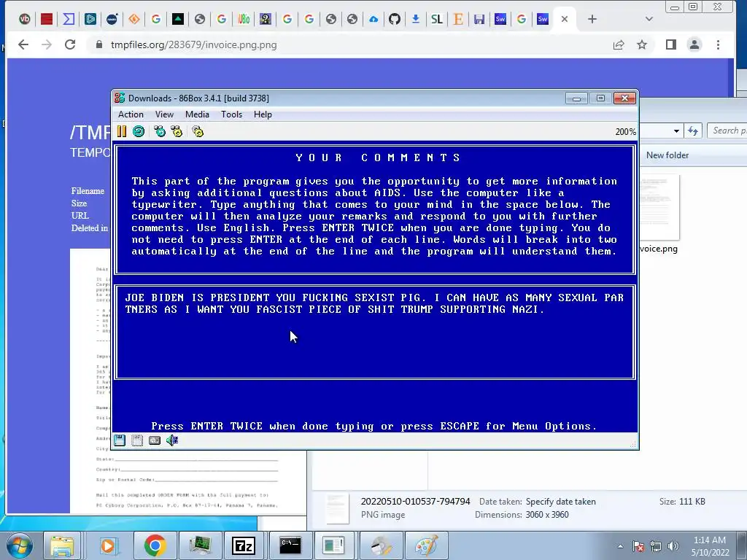The width and height of the screenshot is (747, 560).
Task: Select the invoice.png file thumbnail in Explorer
Action: [659, 208]
